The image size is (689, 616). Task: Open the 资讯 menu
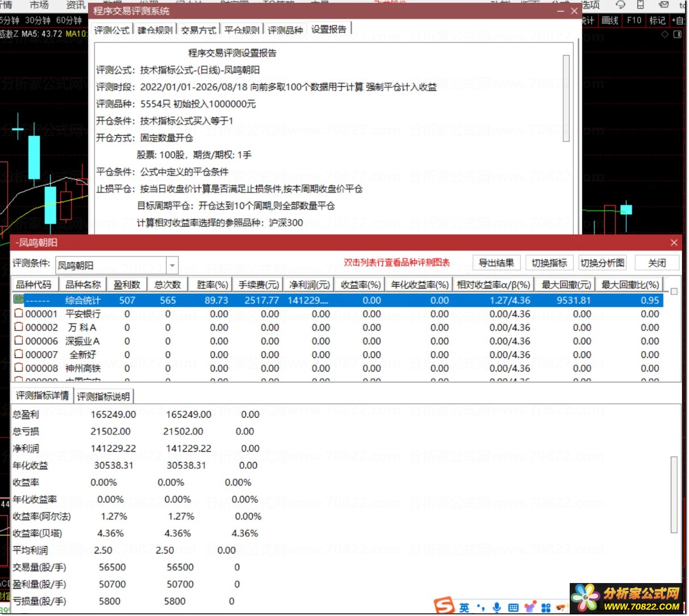click(76, 5)
